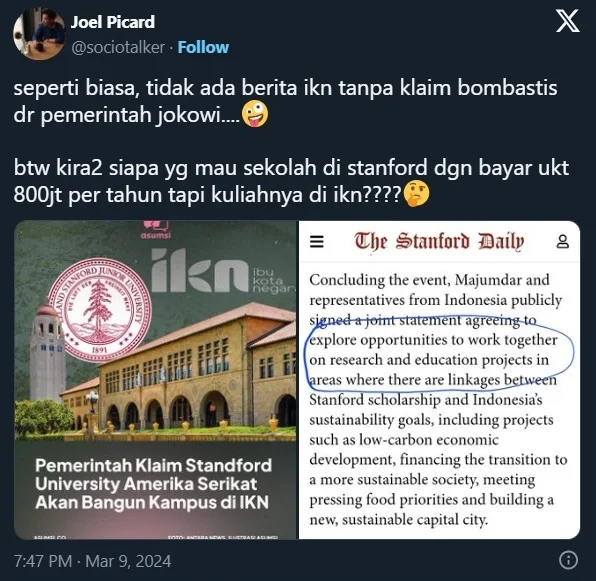Image resolution: width=596 pixels, height=581 pixels.
Task: Click the zany face emoji
Action: 255,114
